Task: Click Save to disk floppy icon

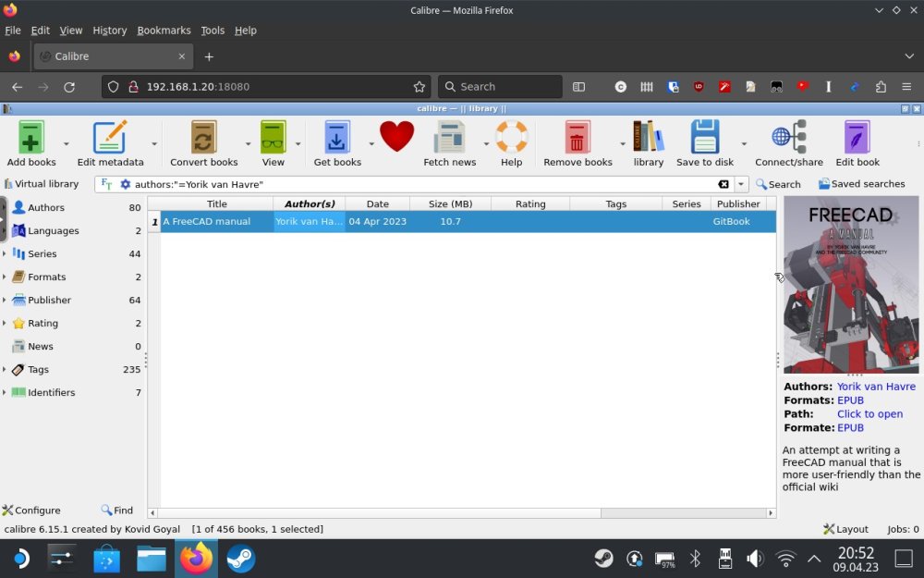Action: click(x=705, y=138)
